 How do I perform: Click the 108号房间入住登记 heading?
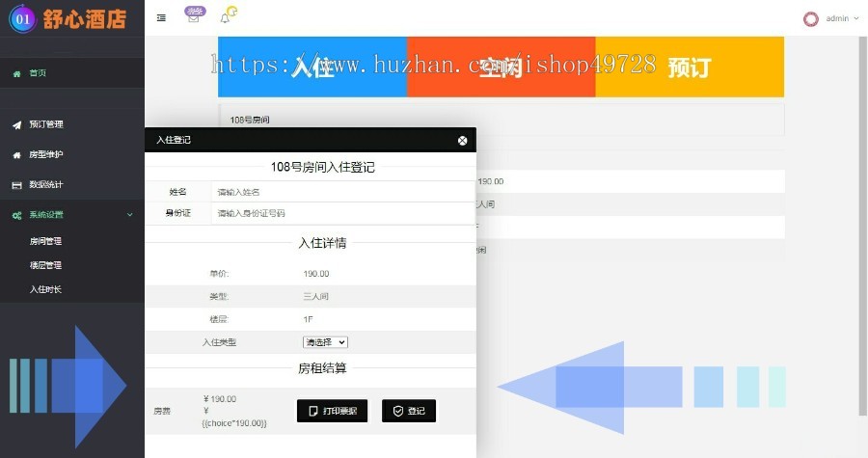(x=322, y=167)
